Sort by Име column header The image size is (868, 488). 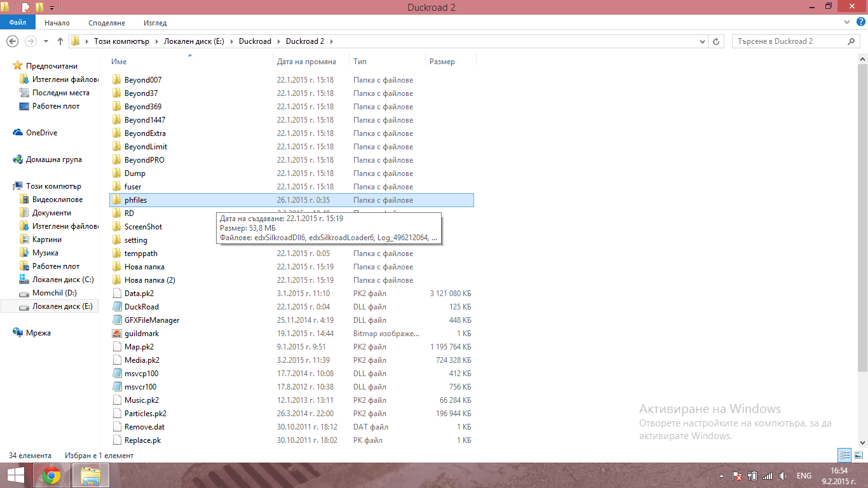(119, 62)
